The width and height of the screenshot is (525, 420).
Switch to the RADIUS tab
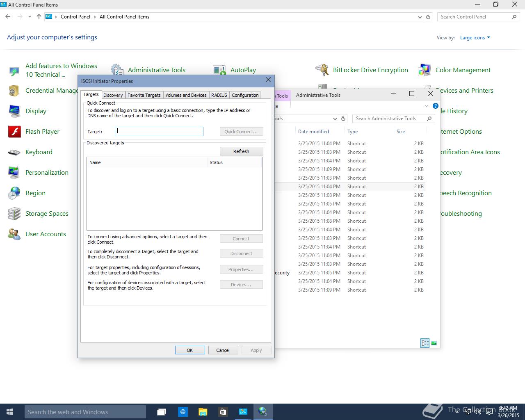tap(219, 95)
